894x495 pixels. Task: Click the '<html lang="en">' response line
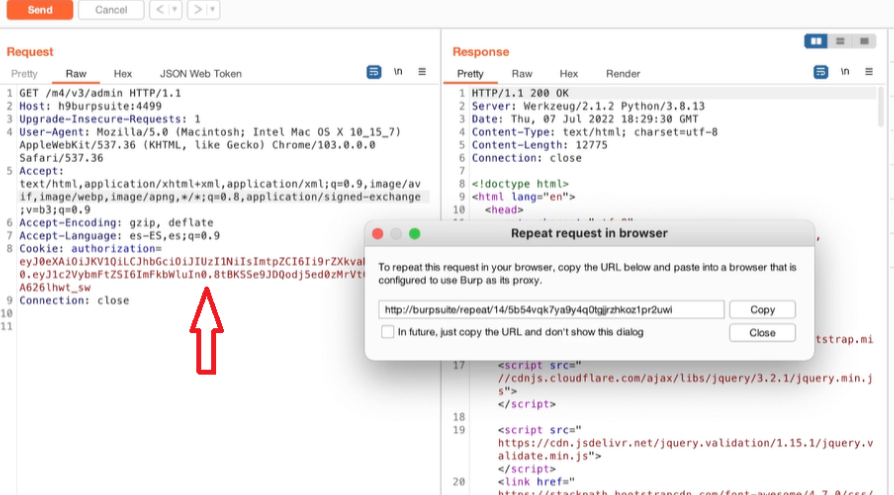(x=523, y=197)
